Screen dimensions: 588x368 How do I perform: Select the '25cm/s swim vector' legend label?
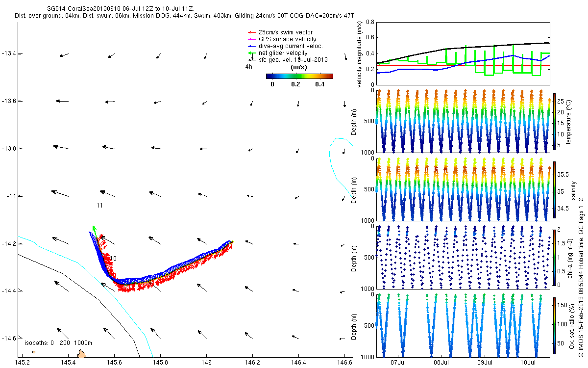tap(286, 32)
